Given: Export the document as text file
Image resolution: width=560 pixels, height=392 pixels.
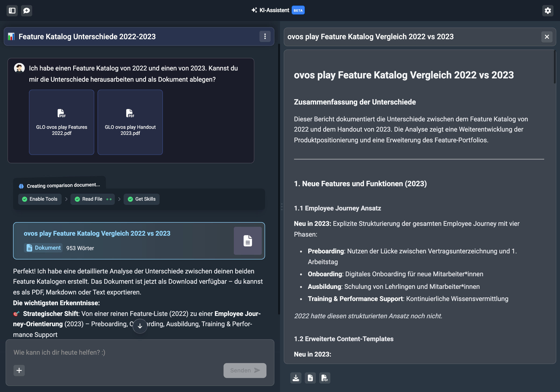Looking at the screenshot, I should pyautogui.click(x=310, y=378).
